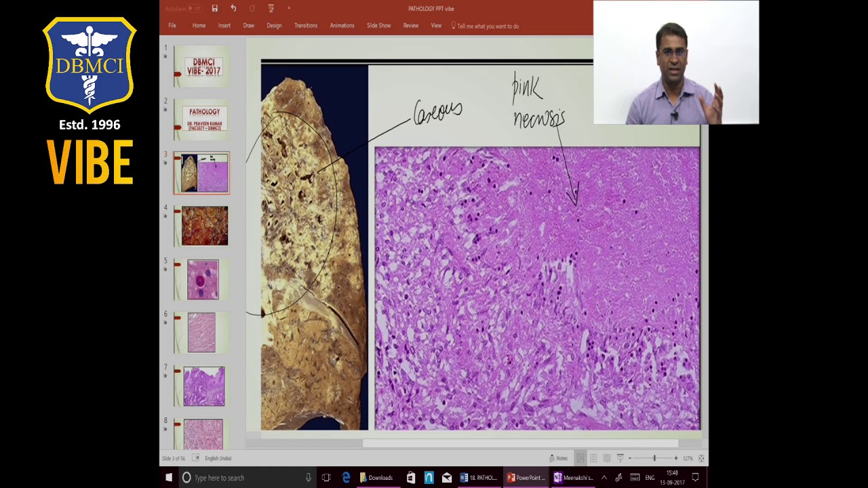Click the lung specimen image on the slide
The width and height of the screenshot is (868, 488).
point(314,247)
